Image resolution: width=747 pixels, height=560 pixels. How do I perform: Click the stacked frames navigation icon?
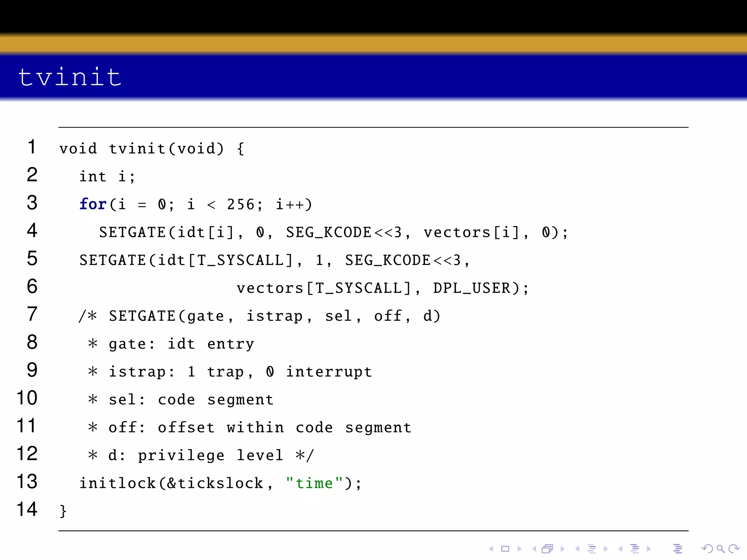point(547,549)
